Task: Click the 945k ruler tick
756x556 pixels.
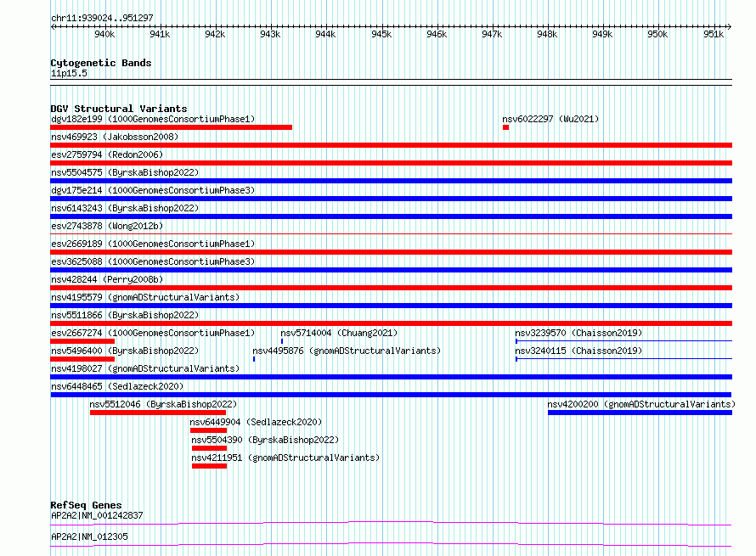Action: [x=381, y=34]
